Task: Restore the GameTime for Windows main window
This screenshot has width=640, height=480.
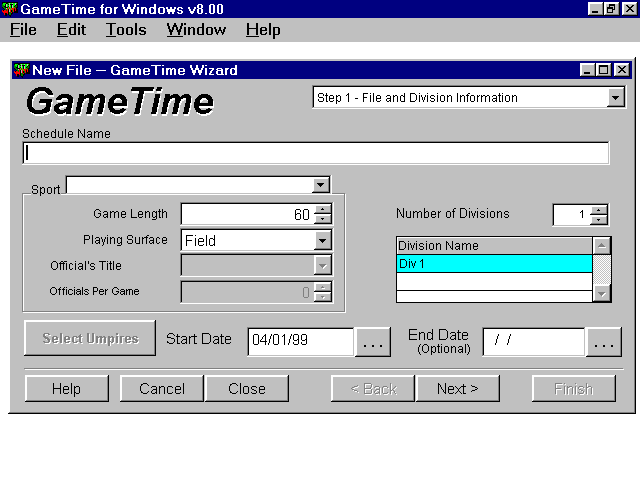Action: tap(611, 9)
